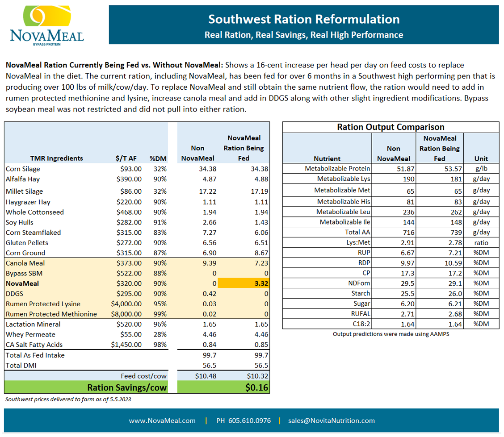Select the CA Salt Fatty Acids price $1,450.00

(126, 345)
